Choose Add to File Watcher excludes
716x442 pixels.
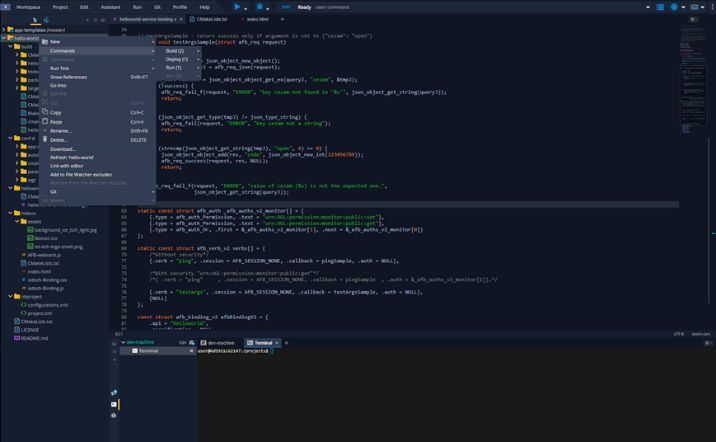tap(98, 174)
